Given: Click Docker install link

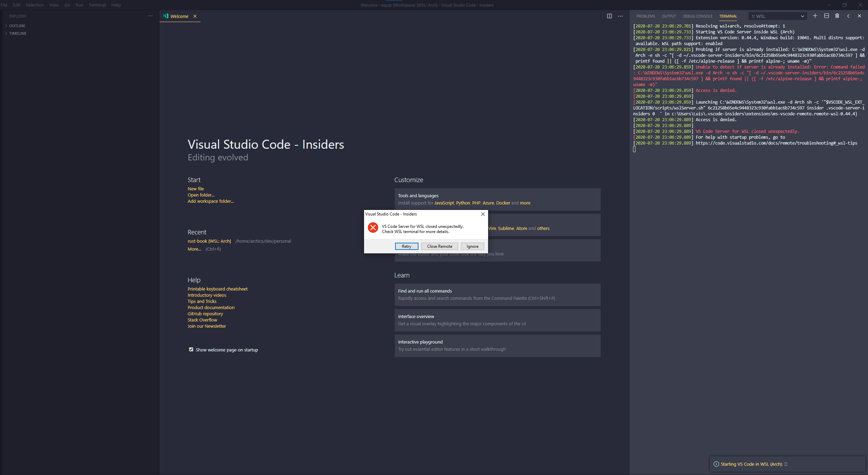Looking at the screenshot, I should point(503,203).
